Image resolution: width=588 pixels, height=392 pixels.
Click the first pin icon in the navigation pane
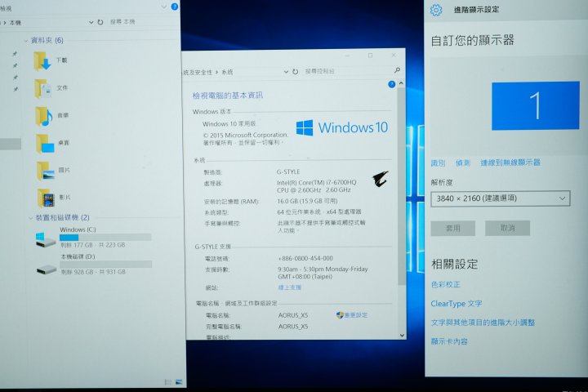pos(15,54)
